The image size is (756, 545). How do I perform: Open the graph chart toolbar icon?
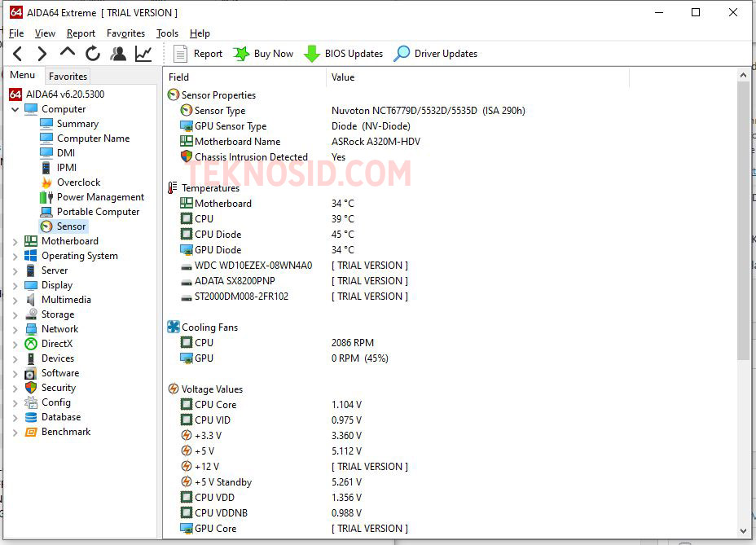143,54
